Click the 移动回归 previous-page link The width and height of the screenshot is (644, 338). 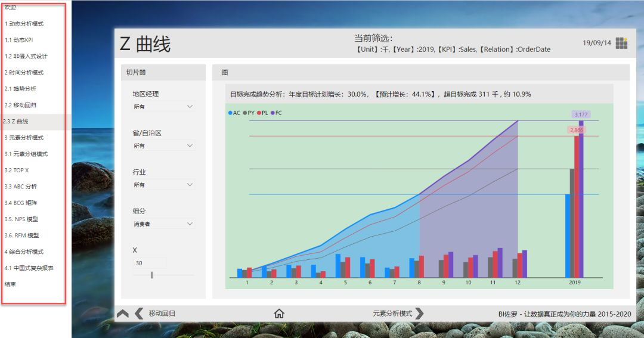tap(162, 314)
